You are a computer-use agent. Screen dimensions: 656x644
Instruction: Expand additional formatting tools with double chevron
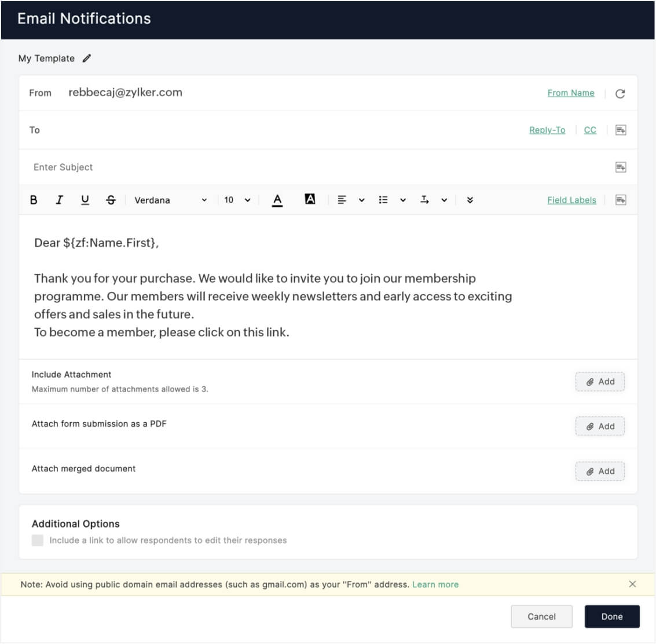tap(470, 200)
